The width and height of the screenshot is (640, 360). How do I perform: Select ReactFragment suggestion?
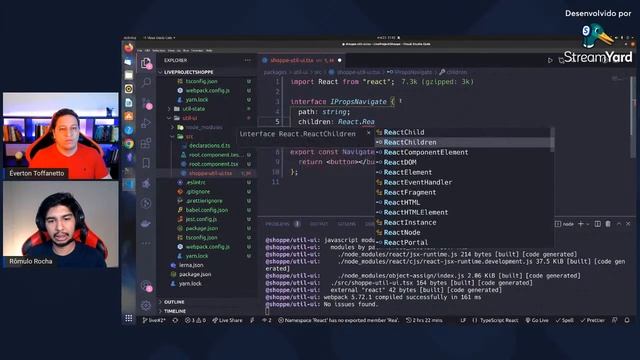point(462,192)
